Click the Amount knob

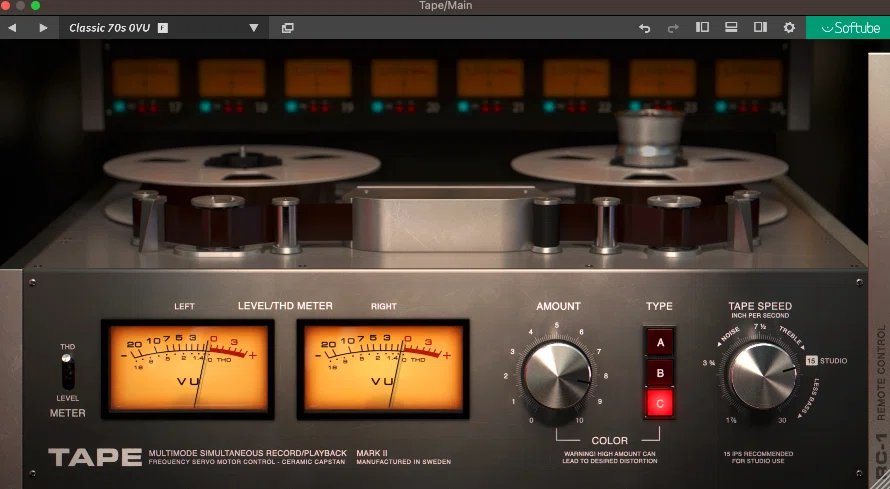[557, 375]
